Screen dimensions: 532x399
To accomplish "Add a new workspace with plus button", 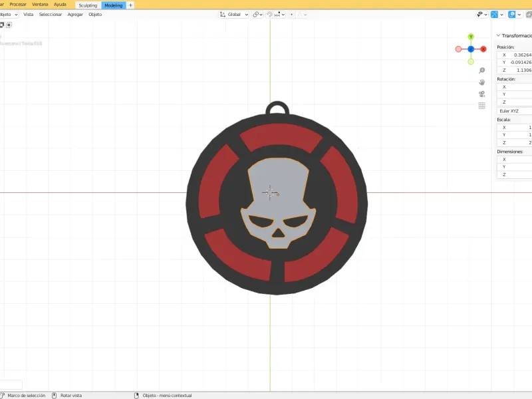I will [130, 5].
